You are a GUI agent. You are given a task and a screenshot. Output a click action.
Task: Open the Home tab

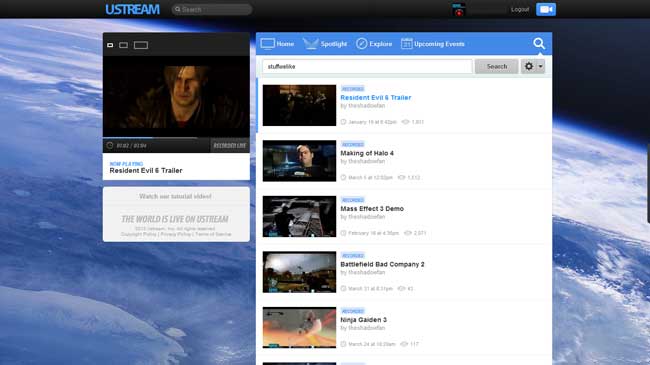(x=277, y=44)
